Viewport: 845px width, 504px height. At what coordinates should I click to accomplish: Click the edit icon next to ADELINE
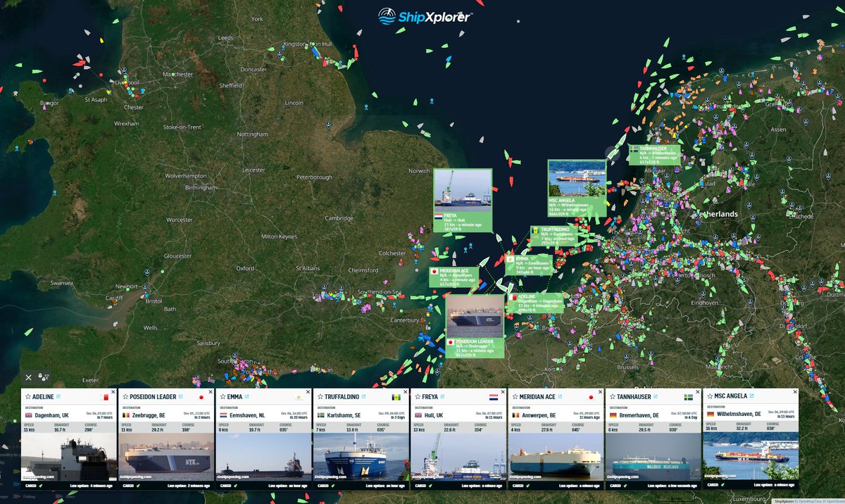[58, 396]
